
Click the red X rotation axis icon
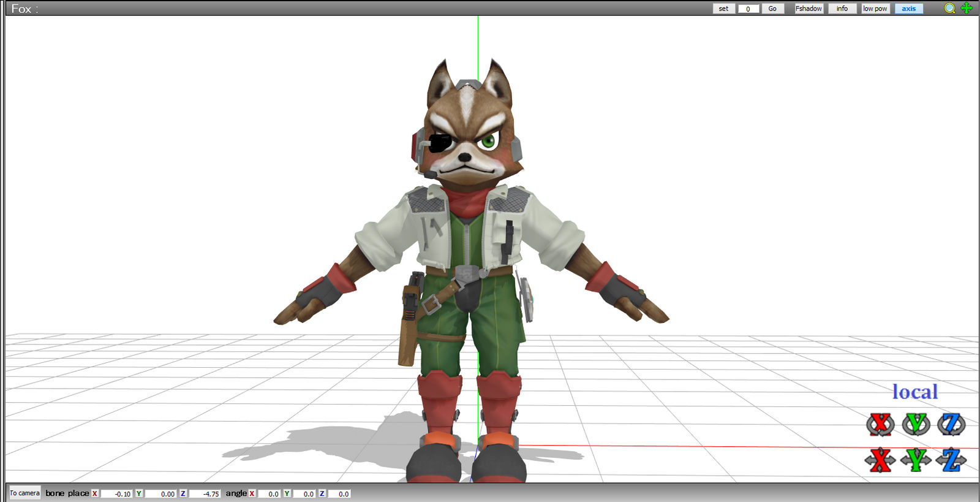point(880,424)
